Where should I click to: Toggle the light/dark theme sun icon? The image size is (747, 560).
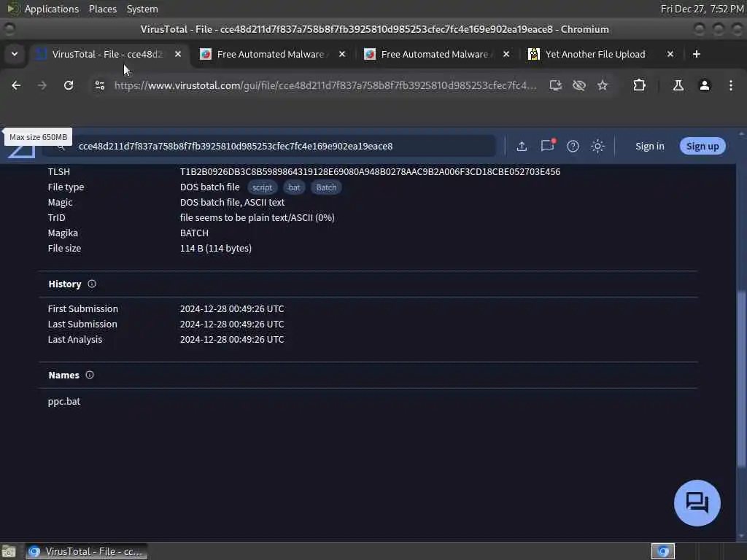[598, 146]
